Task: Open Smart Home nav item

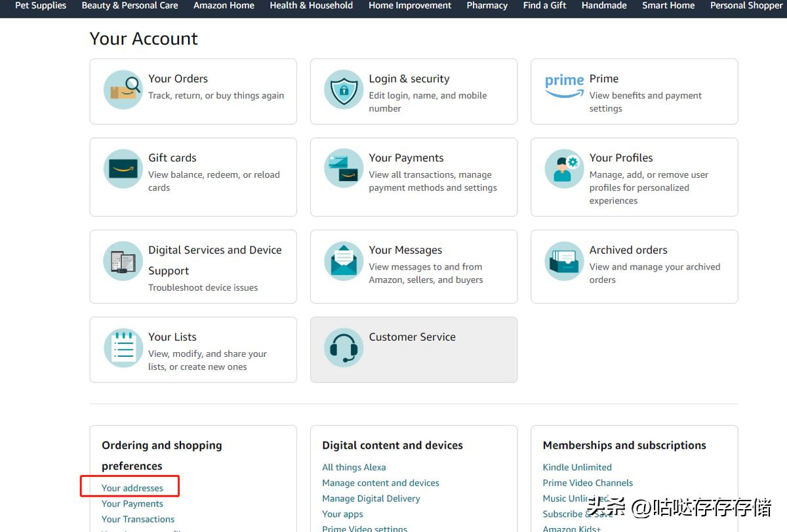Action: pyautogui.click(x=668, y=5)
